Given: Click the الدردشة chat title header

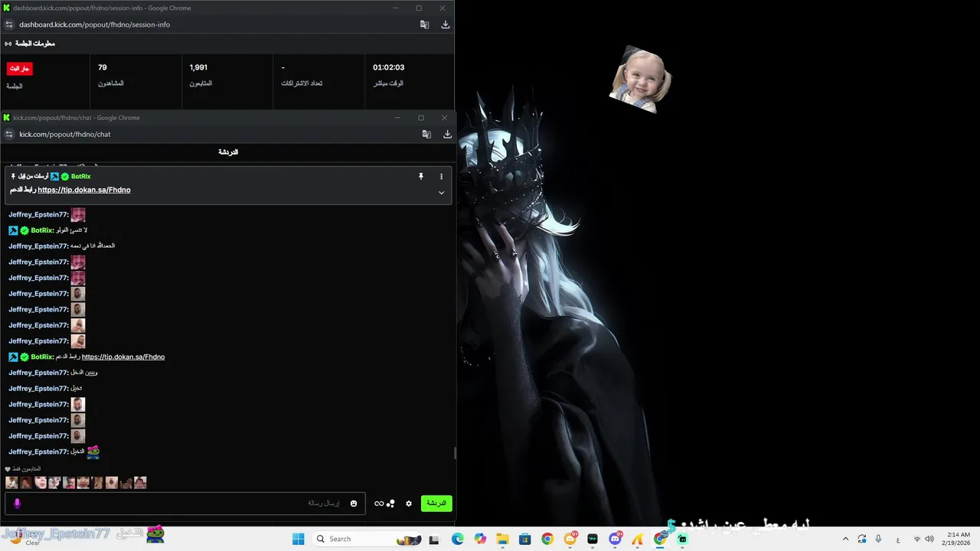Looking at the screenshot, I should [x=228, y=152].
